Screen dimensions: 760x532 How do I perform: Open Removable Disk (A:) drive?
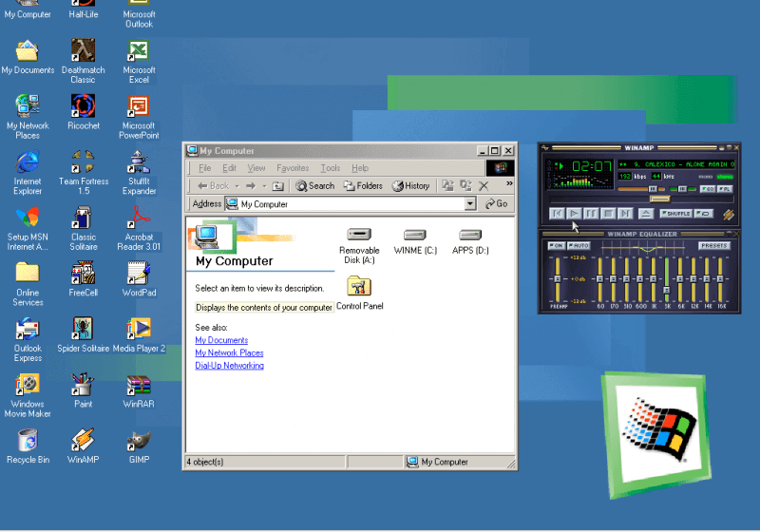tap(359, 246)
